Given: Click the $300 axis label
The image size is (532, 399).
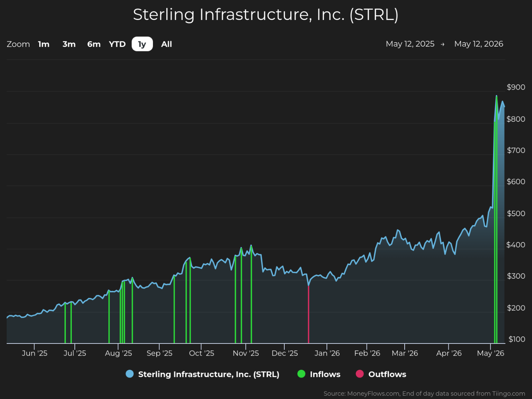Looking at the screenshot, I should pos(516,276).
